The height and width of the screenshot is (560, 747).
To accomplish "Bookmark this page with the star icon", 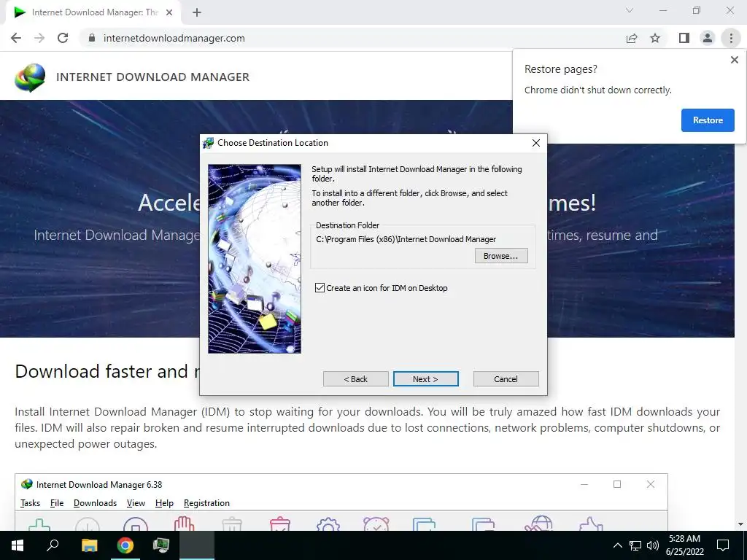I will click(655, 38).
